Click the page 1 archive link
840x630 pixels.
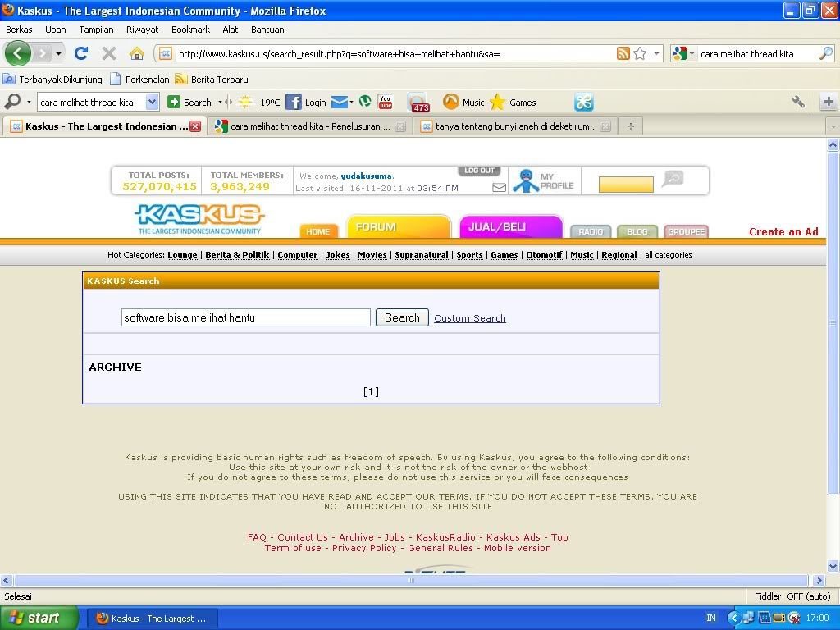[371, 391]
